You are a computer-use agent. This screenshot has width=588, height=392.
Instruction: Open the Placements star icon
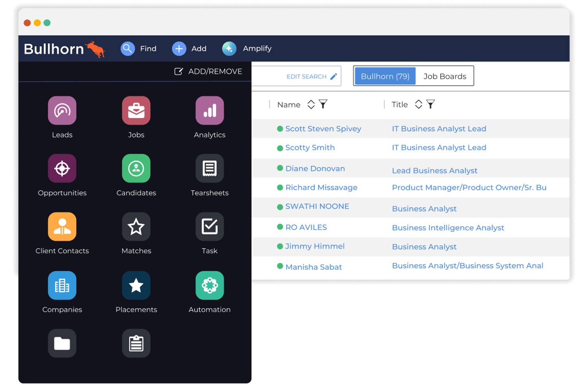click(x=136, y=285)
